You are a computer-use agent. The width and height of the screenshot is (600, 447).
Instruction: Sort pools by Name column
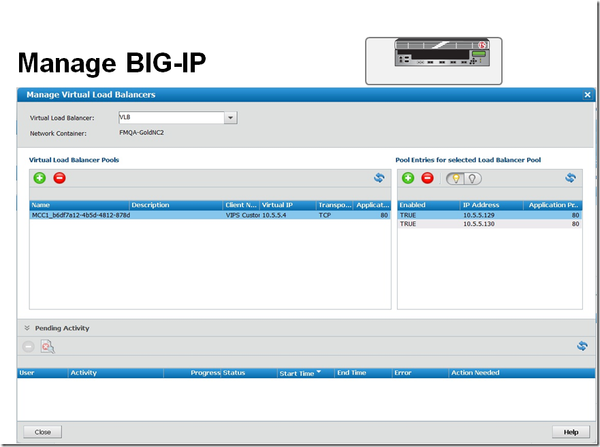(x=80, y=205)
